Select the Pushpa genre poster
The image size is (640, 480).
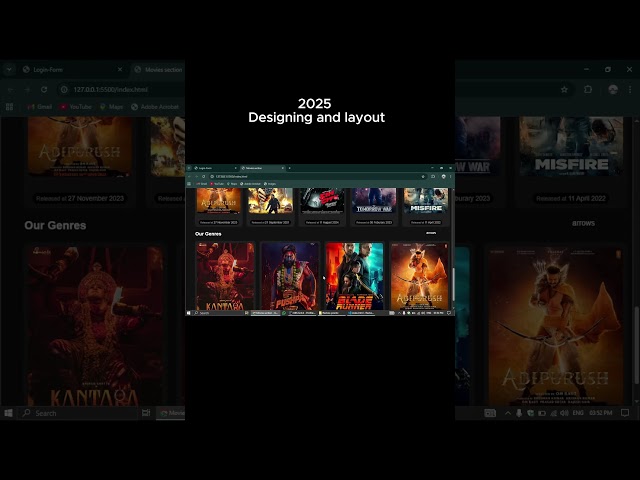tap(289, 276)
